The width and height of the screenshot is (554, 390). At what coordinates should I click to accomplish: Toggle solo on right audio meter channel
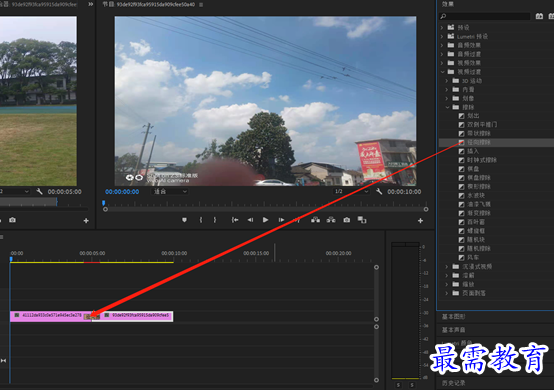(412, 385)
